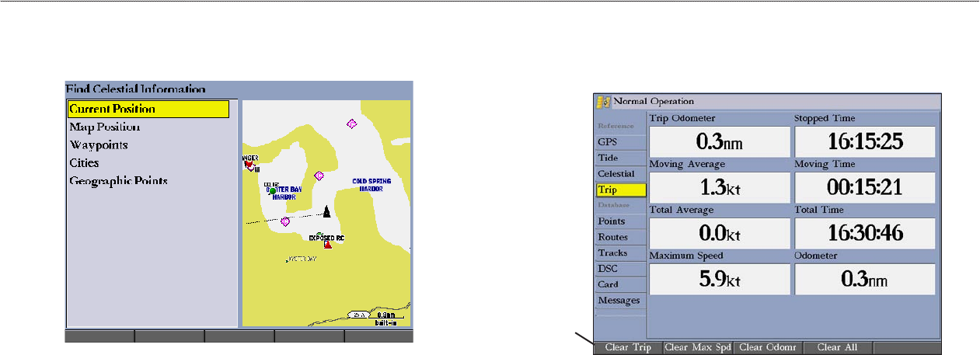Viewport: 980px width, 355px height.
Task: Click the black boat position icon on map
Action: [x=326, y=211]
